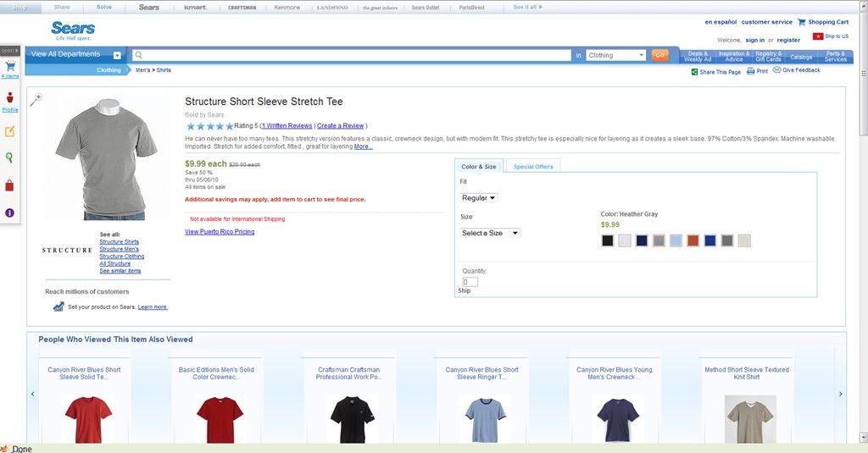This screenshot has width=868, height=453.
Task: Select the black color swatch
Action: (x=607, y=240)
